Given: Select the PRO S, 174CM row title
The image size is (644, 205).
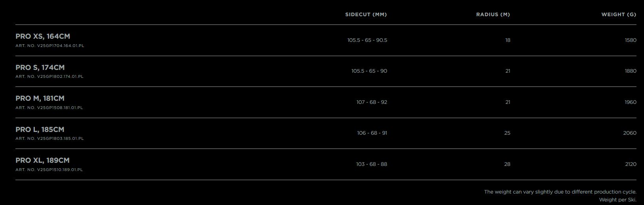Looking at the screenshot, I should pyautogui.click(x=40, y=68).
